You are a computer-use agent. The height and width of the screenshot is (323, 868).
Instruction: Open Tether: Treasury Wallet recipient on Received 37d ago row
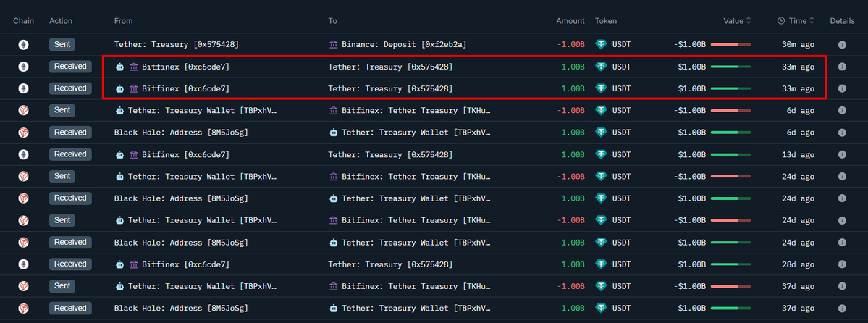pos(416,308)
